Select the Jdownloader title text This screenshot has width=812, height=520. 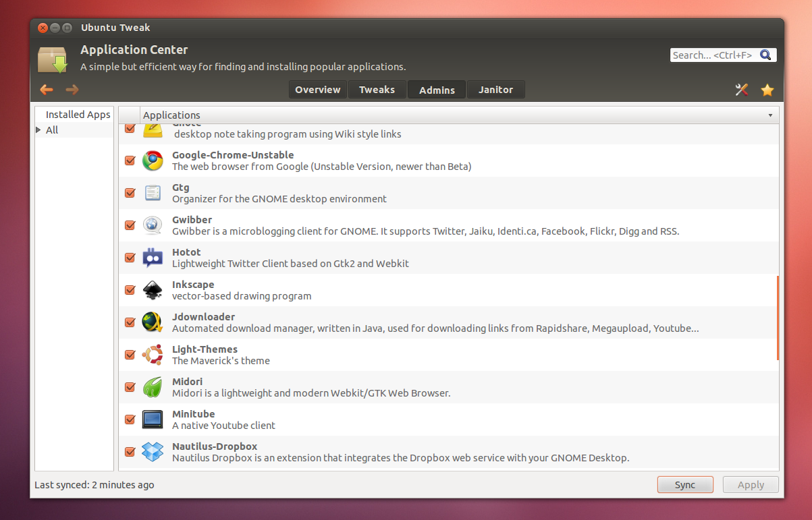(203, 317)
